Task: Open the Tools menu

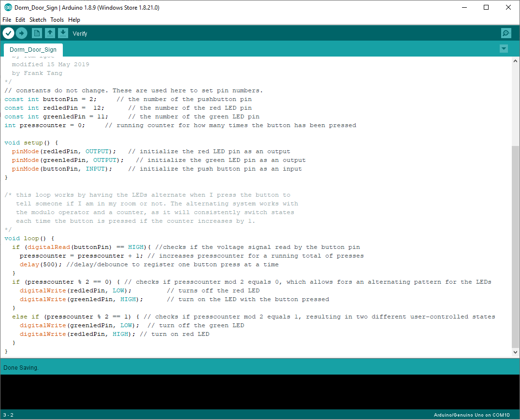Action: coord(57,20)
